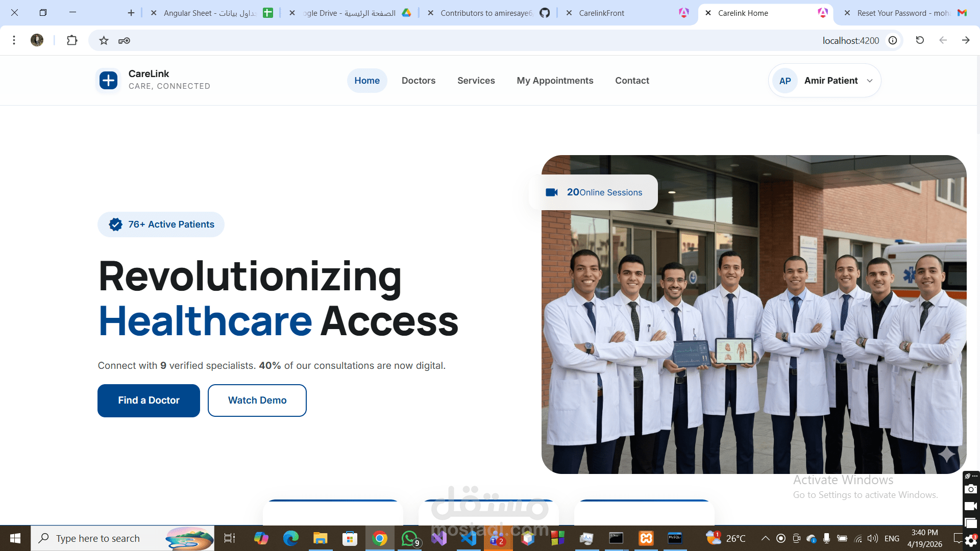
Task: Click the reload page icon
Action: [x=920, y=40]
